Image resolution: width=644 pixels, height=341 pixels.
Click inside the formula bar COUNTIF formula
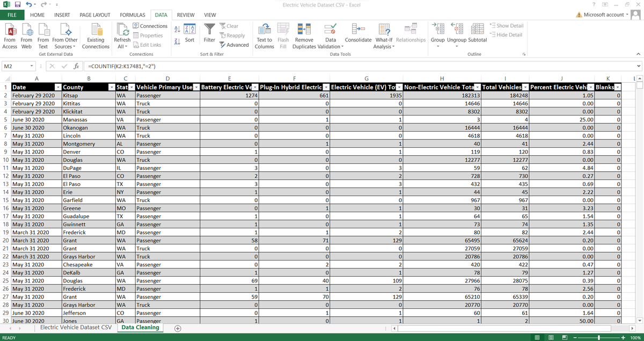tap(121, 66)
